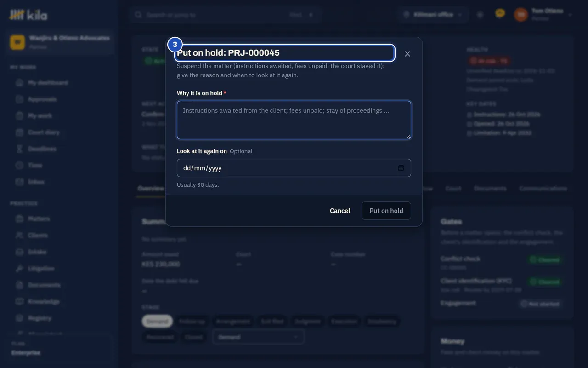Image resolution: width=588 pixels, height=368 pixels.
Task: Open the calendar picker in the date field
Action: (401, 168)
